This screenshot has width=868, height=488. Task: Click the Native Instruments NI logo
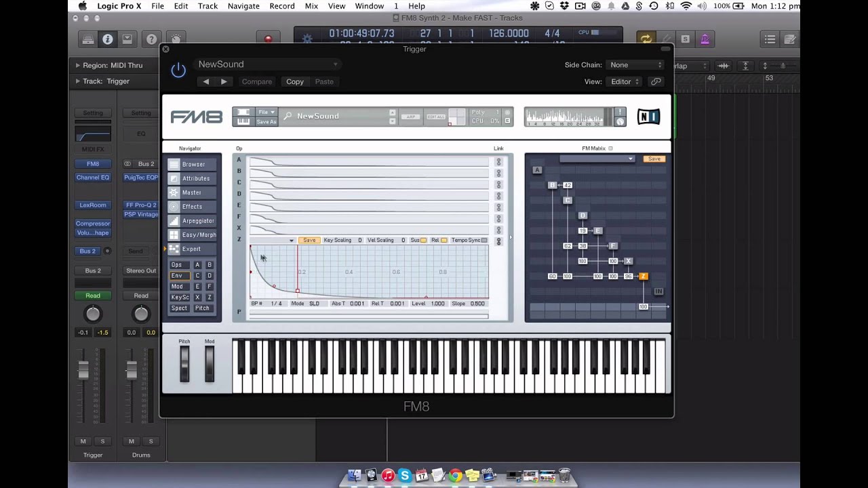pyautogui.click(x=648, y=117)
